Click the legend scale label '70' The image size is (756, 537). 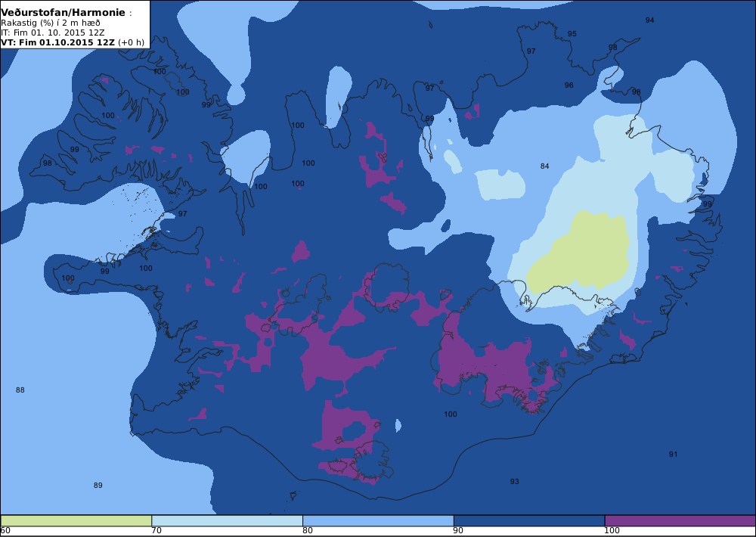[156, 531]
